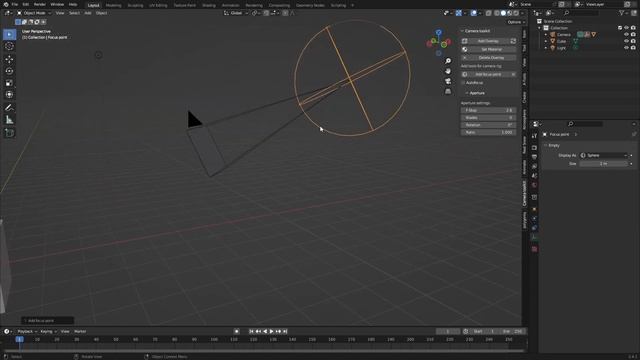Enable the Autofocus checkbox

pyautogui.click(x=463, y=83)
